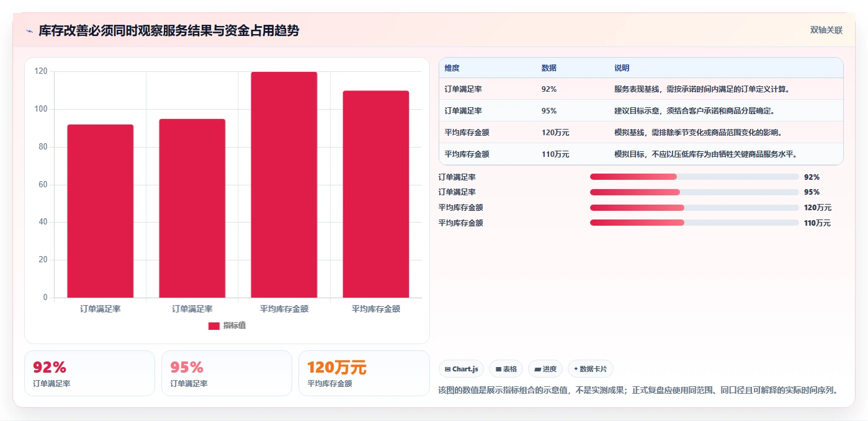
Task: Click 平均库存金额 in the 110万元 table row
Action: point(467,154)
